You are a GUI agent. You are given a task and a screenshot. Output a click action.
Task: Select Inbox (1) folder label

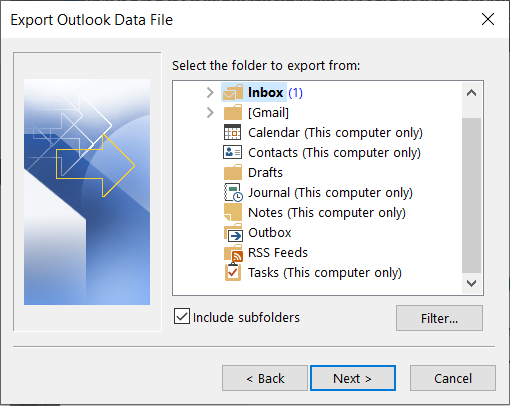tap(275, 92)
